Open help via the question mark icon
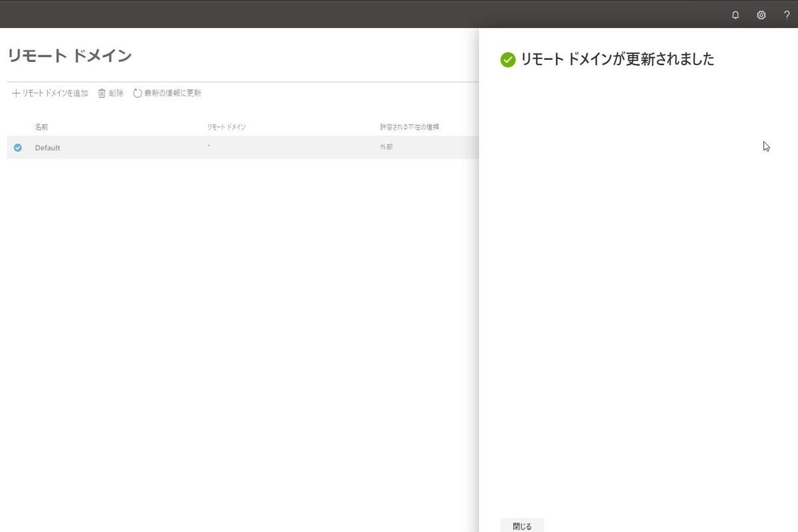798x532 pixels. 786,15
